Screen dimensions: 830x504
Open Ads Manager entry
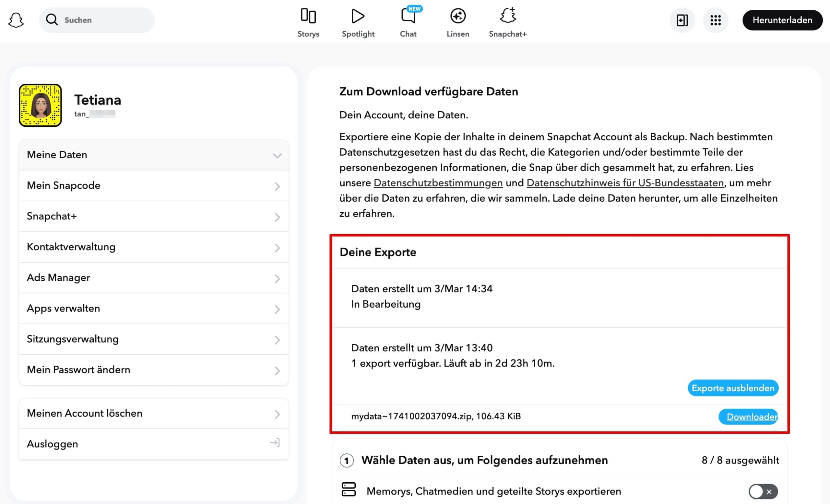(x=154, y=278)
